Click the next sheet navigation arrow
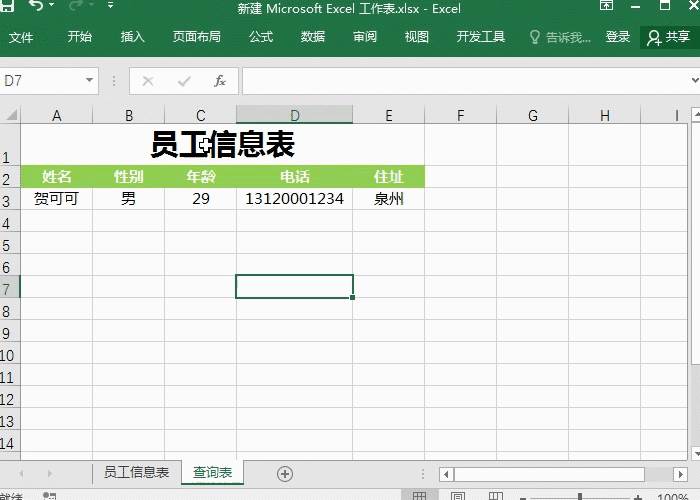 (50, 474)
